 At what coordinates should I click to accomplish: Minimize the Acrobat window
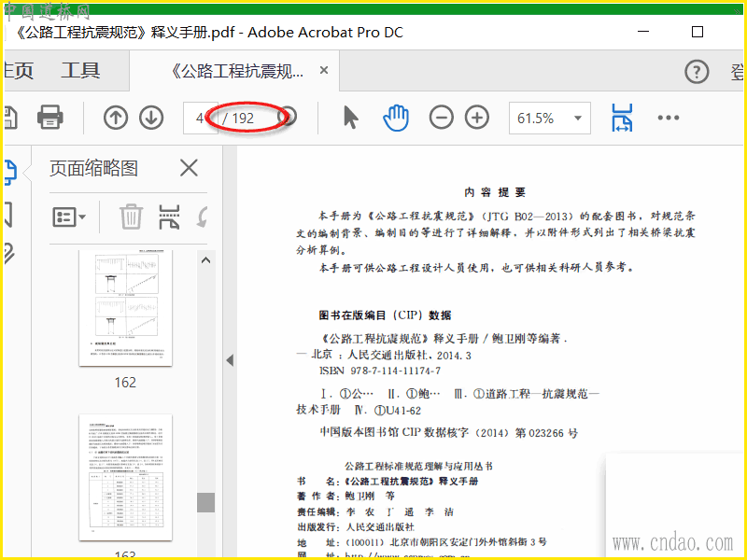[643, 32]
